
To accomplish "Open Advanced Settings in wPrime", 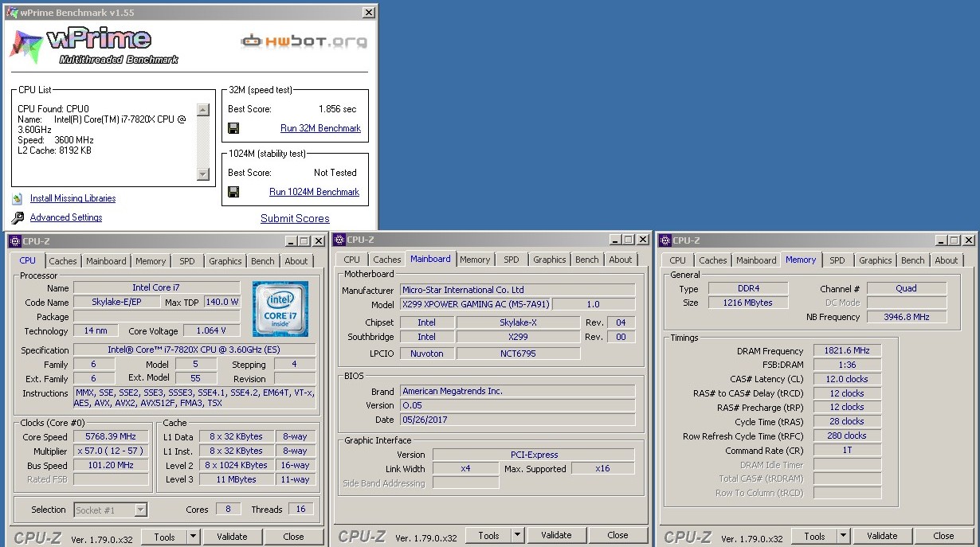I will click(66, 217).
